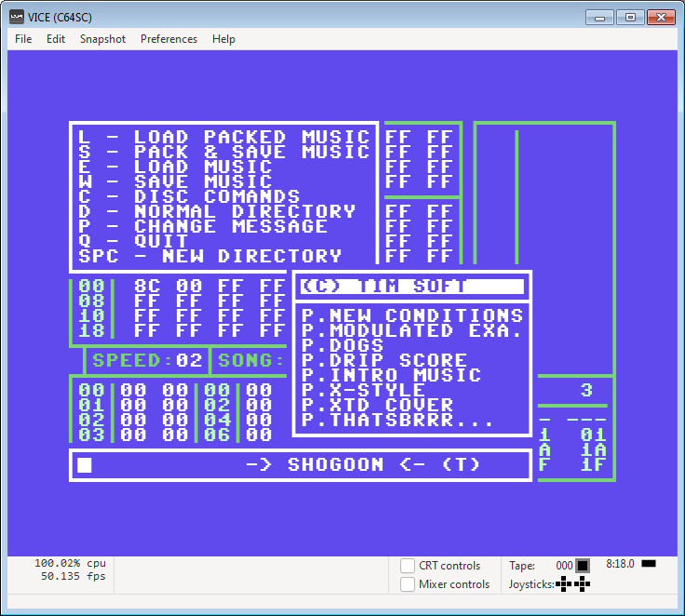Viewport: 685px width, 616px height.
Task: Click the 'L - LOAD PACKED MUSIC' line
Action: tap(223, 137)
